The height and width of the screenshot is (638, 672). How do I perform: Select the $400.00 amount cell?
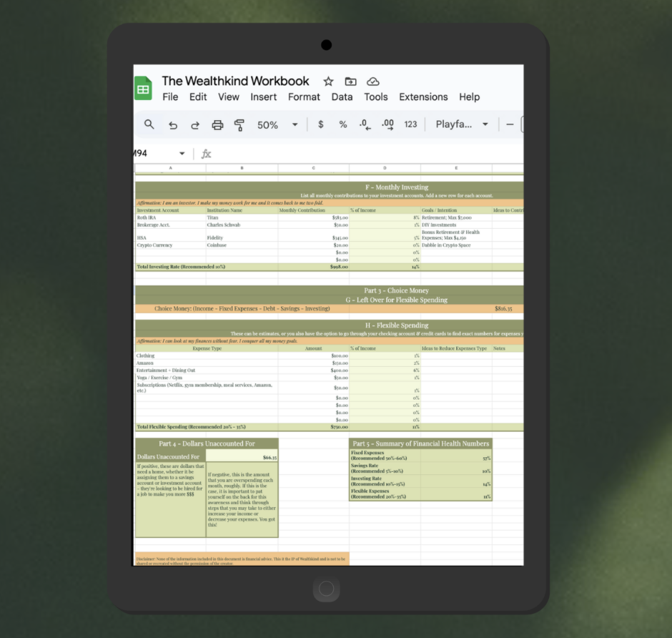click(x=314, y=370)
